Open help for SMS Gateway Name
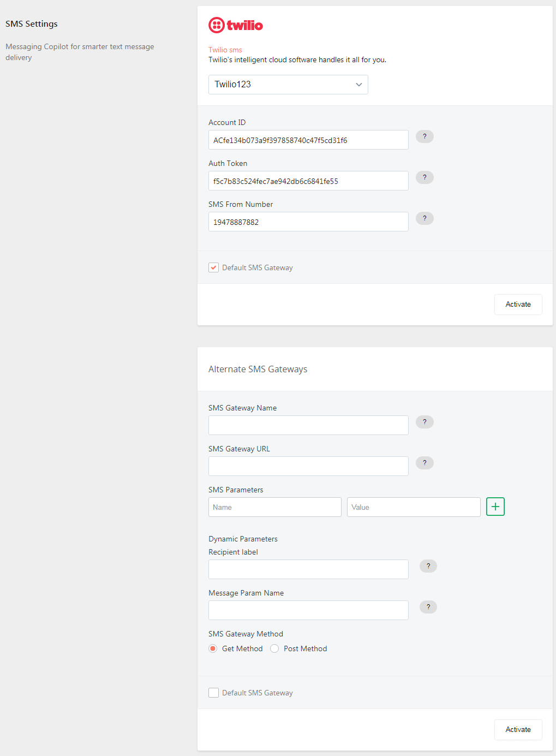The image size is (556, 756). click(x=425, y=422)
